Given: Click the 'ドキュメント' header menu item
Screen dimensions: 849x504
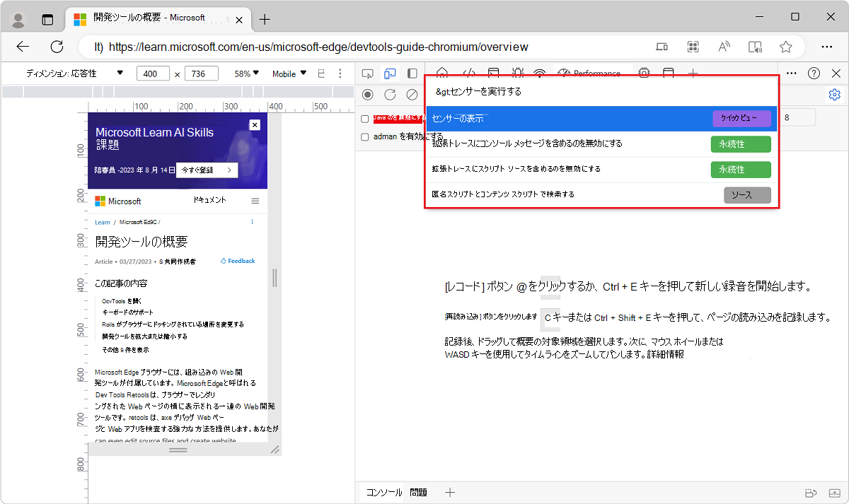Looking at the screenshot, I should coord(209,200).
